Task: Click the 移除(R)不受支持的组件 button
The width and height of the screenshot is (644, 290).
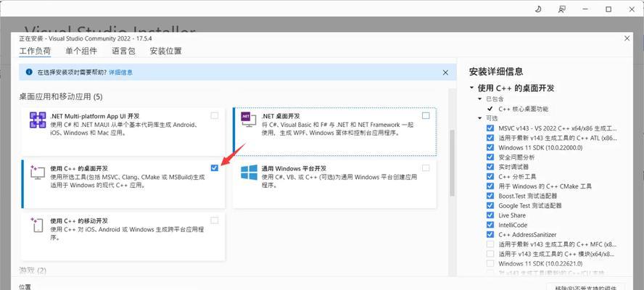Action: click(586, 287)
